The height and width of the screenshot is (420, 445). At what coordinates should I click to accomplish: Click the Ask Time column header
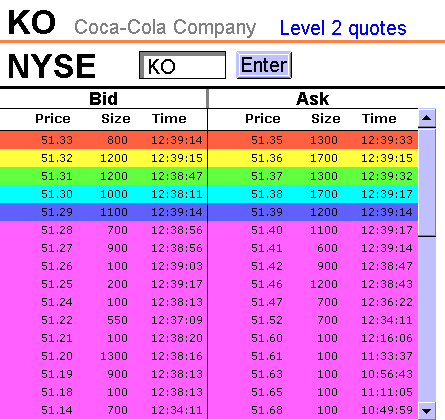pos(379,119)
